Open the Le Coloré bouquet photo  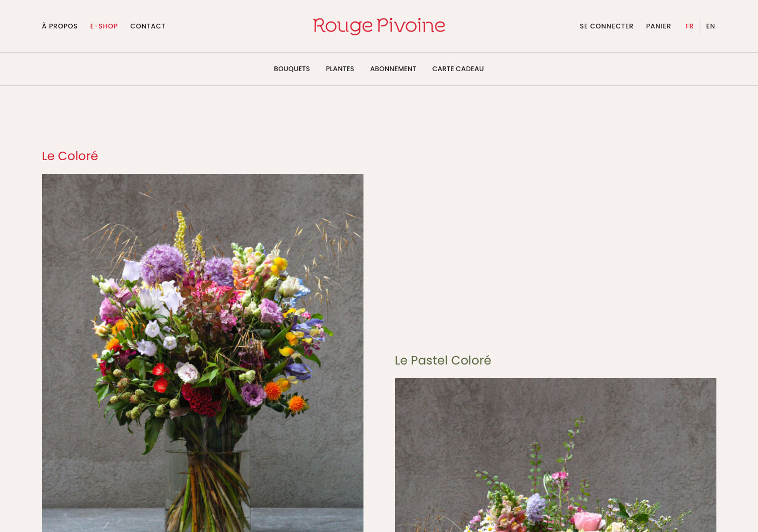[203, 353]
